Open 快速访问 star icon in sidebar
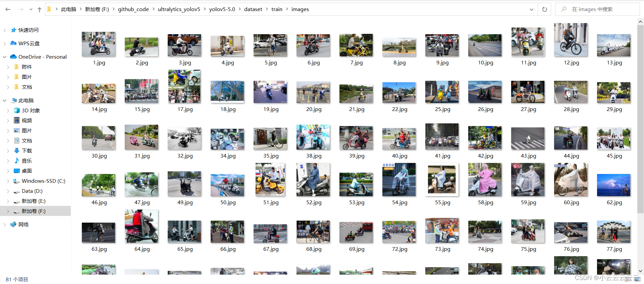 13,30
